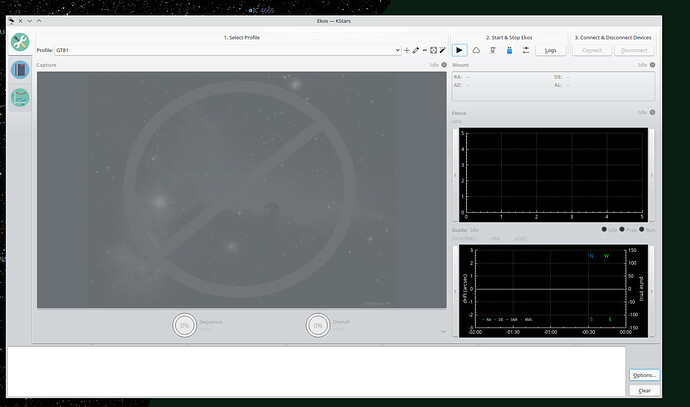The height and width of the screenshot is (407, 690).
Task: Show previous Focus graph with left arrow
Action: [455, 175]
